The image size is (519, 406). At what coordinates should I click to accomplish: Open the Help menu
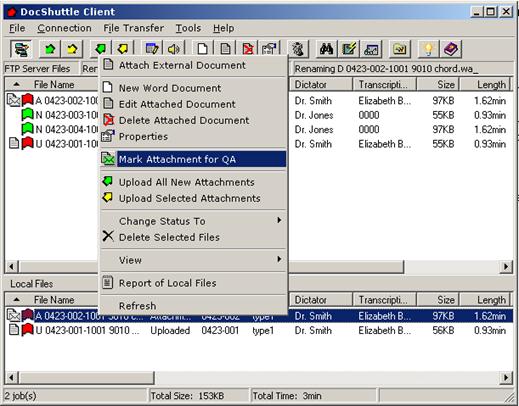pos(224,28)
